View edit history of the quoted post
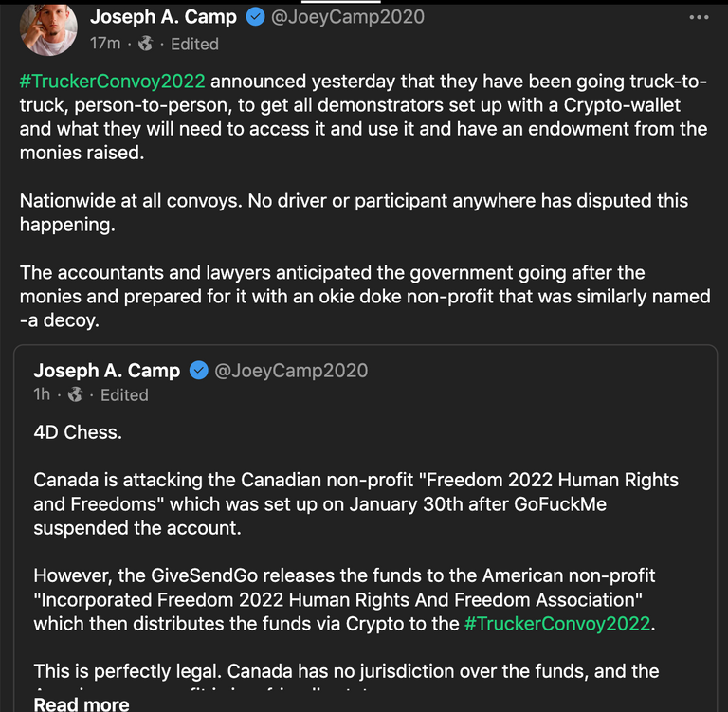The image size is (728, 712). tap(124, 394)
